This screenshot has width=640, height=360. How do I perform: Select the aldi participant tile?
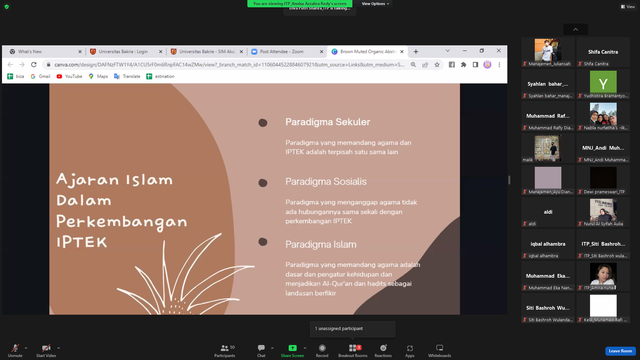tap(548, 212)
